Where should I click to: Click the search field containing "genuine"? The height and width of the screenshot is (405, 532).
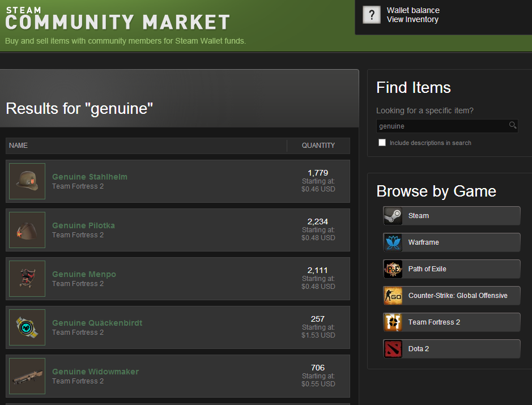click(x=442, y=126)
